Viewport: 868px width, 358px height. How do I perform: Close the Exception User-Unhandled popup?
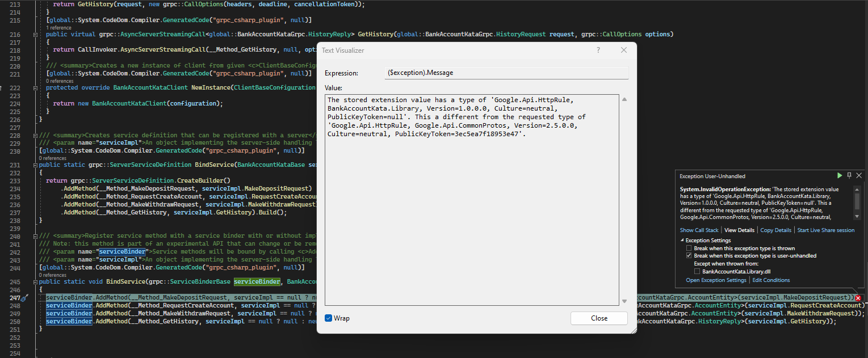click(x=859, y=176)
